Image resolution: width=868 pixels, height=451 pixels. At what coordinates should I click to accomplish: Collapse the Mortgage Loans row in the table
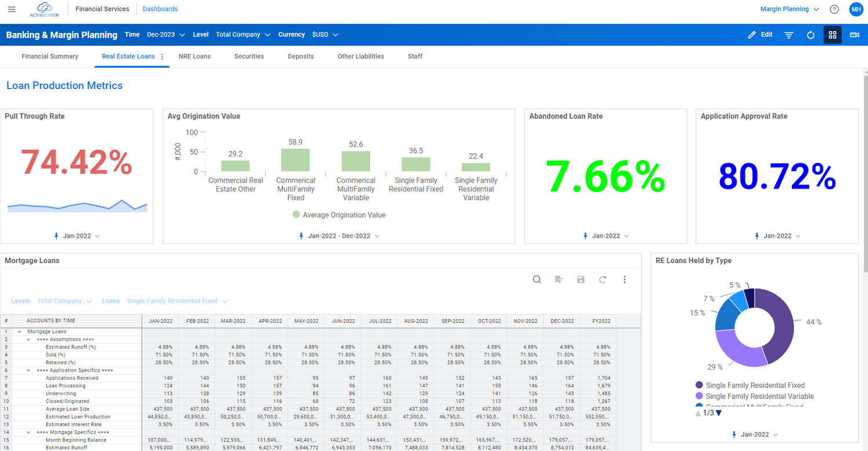point(20,331)
